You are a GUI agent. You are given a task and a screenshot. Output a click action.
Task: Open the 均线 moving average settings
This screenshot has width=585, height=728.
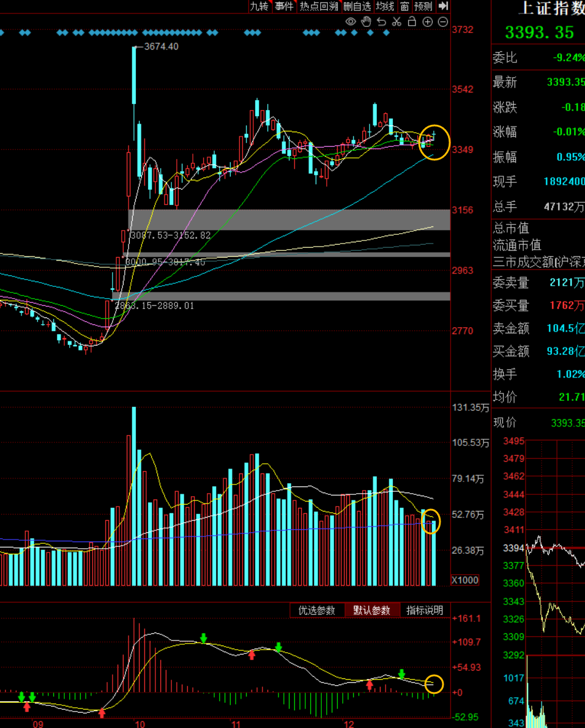click(385, 6)
